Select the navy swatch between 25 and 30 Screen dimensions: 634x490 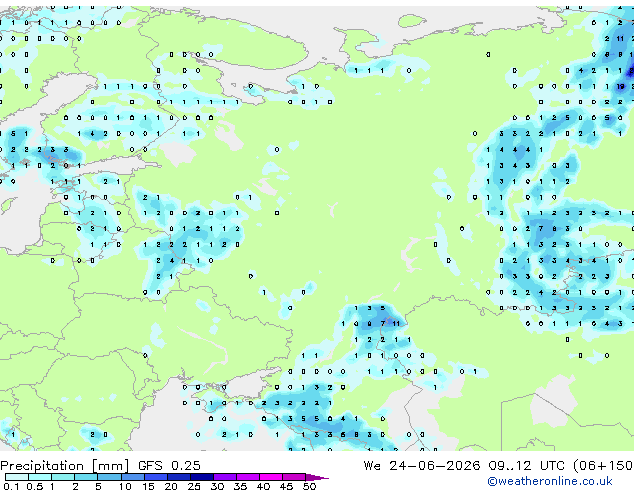click(x=202, y=477)
